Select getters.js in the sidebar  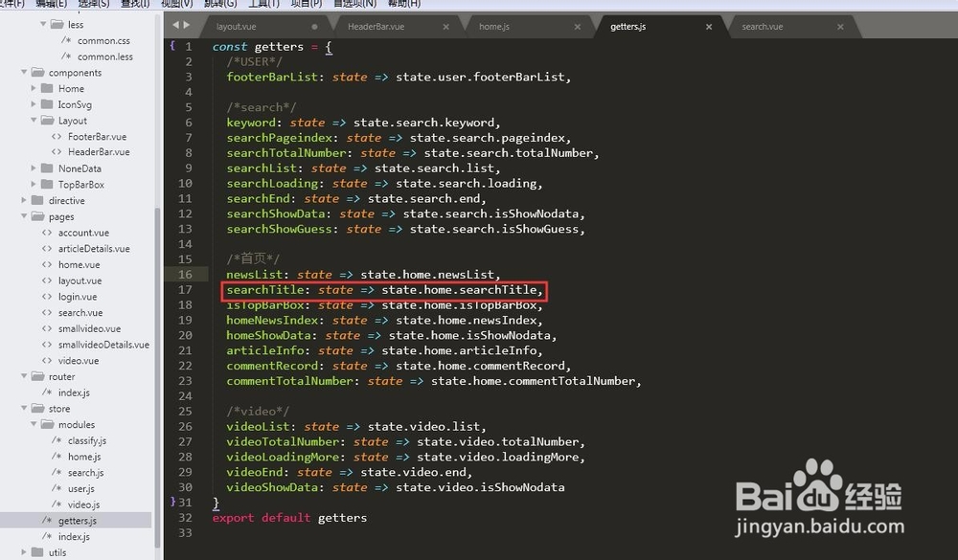pyautogui.click(x=77, y=521)
